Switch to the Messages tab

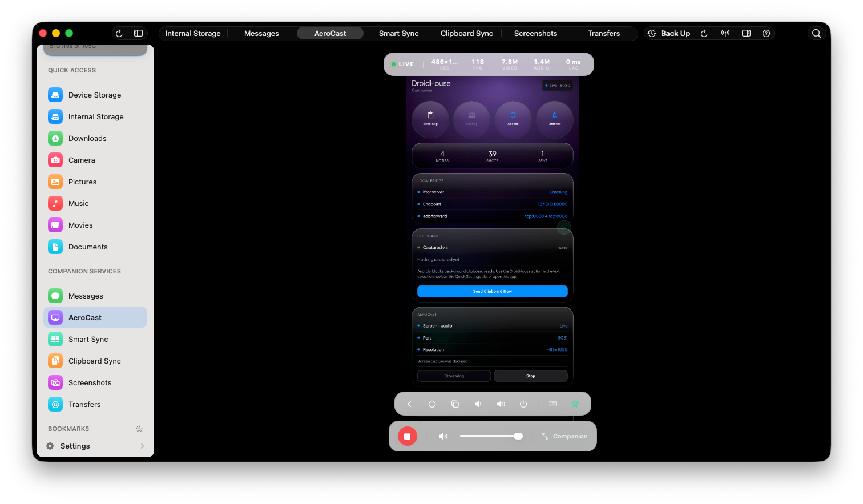click(261, 34)
